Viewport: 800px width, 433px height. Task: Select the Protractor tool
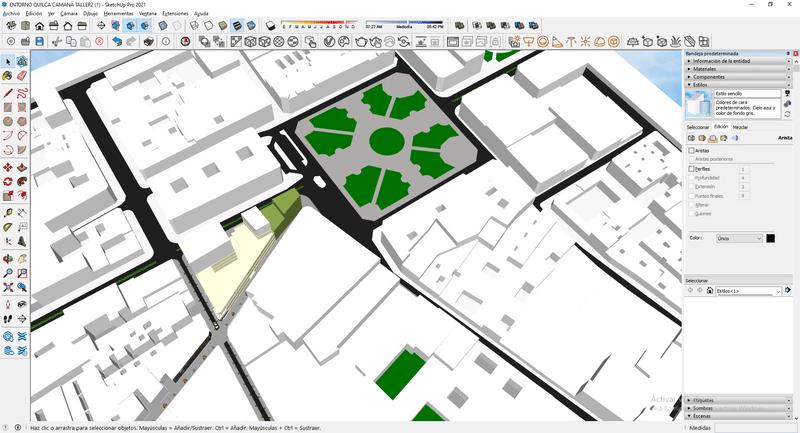[x=8, y=227]
